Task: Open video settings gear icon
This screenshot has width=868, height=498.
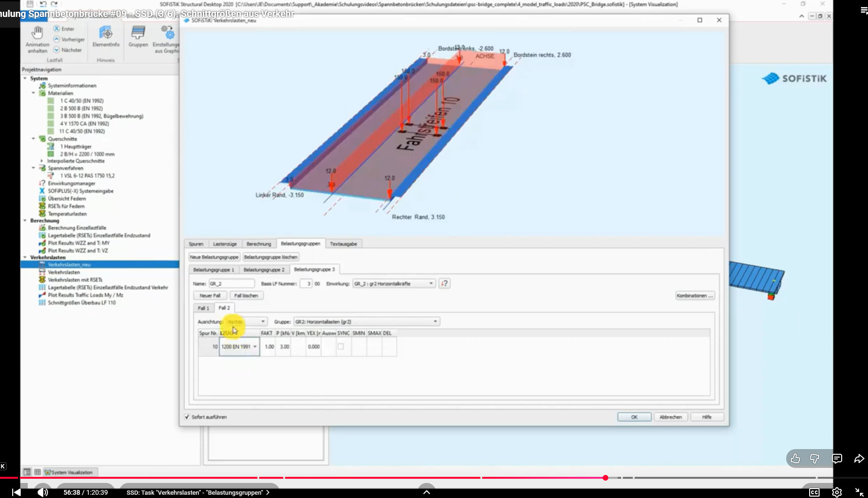Action: tap(836, 492)
